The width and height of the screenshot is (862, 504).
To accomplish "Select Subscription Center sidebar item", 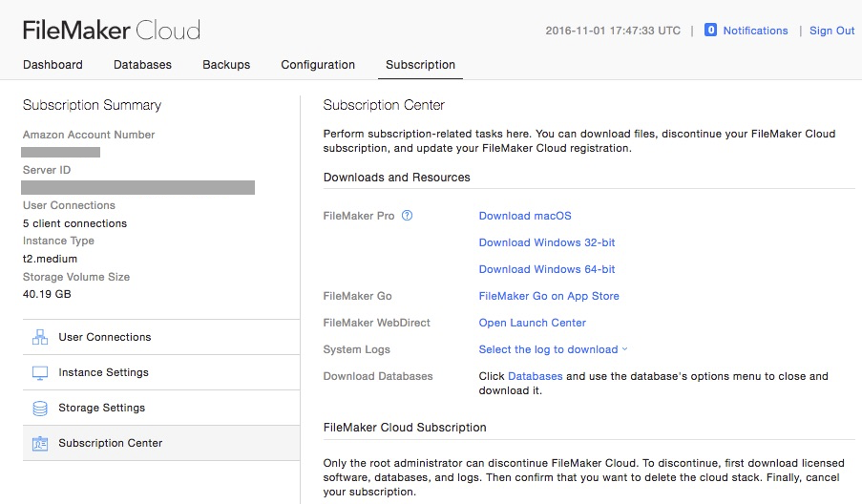I will coord(161,443).
